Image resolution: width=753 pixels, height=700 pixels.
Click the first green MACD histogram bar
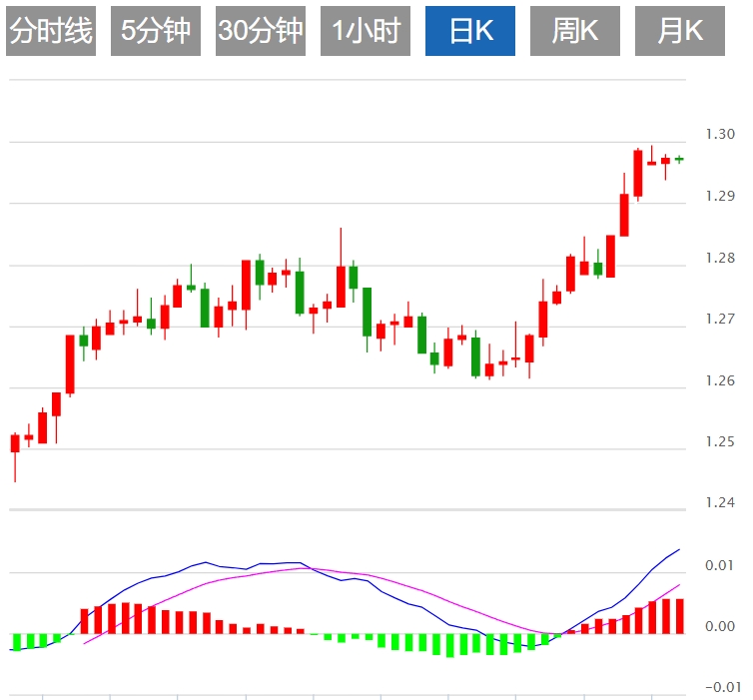[x=17, y=642]
